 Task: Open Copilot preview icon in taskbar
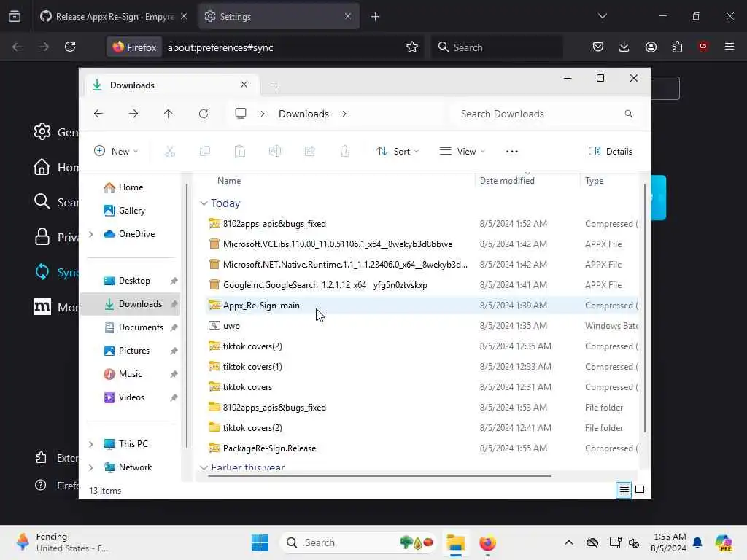723,542
